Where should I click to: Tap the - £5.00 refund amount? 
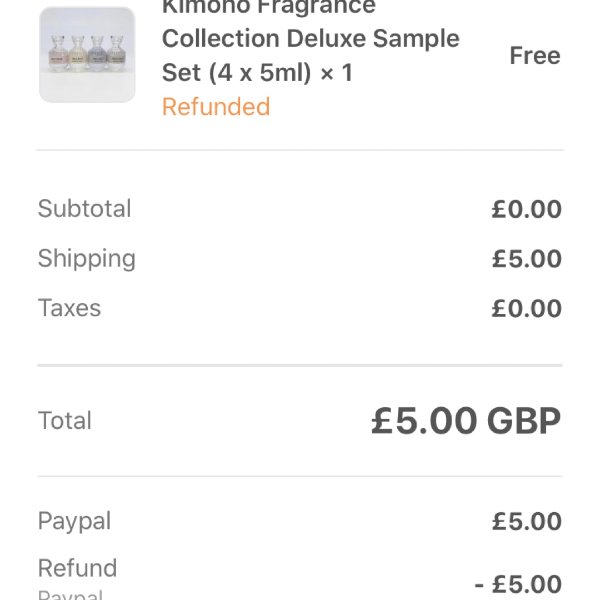click(518, 584)
